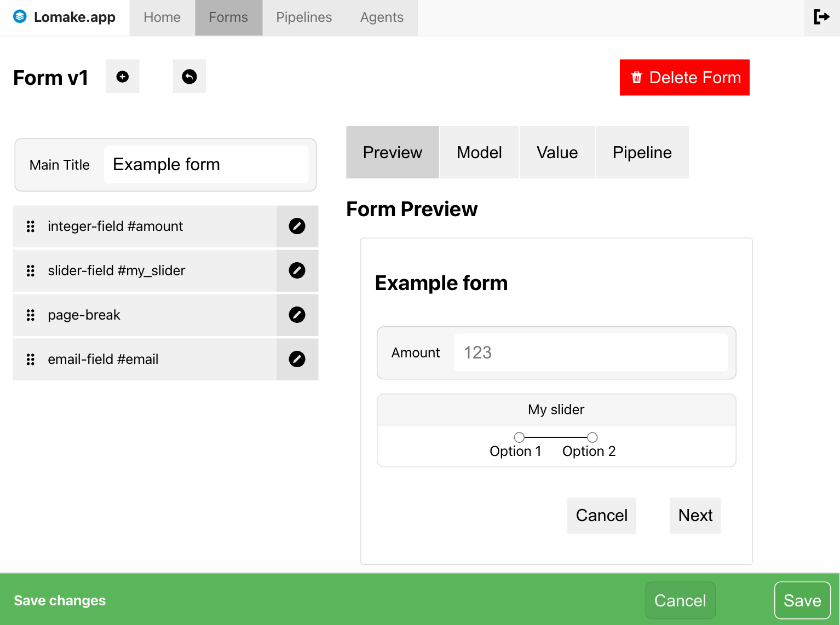The image size is (840, 625).
Task: Edit the integer-field #amount pencil icon
Action: point(297,226)
